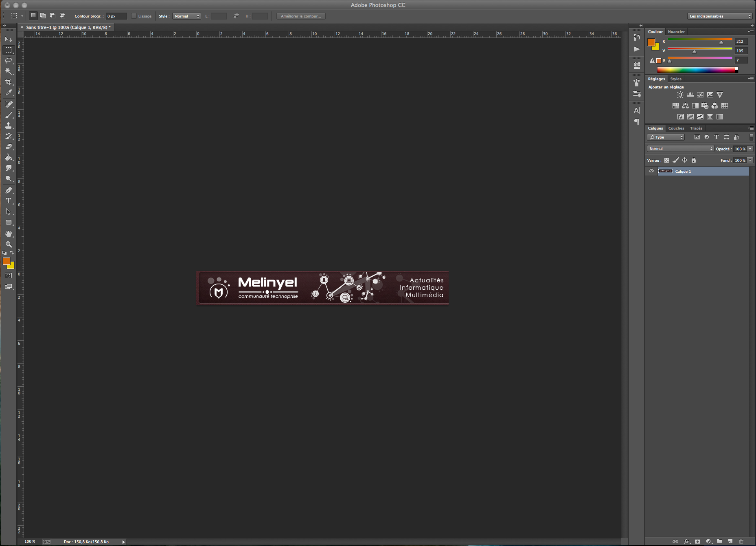Switch to the Tracés tab
The height and width of the screenshot is (546, 756).
pyautogui.click(x=696, y=128)
